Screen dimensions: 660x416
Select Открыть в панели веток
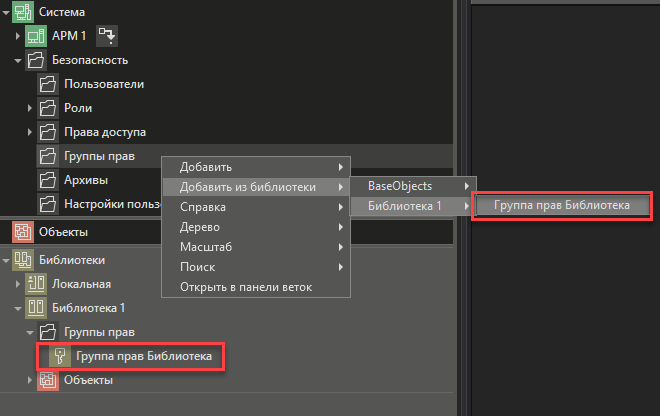[x=246, y=287]
